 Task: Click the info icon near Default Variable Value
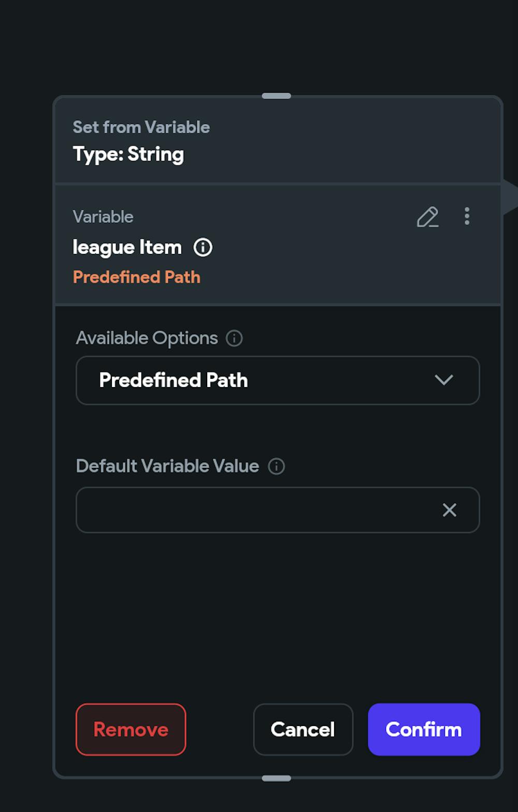click(277, 466)
